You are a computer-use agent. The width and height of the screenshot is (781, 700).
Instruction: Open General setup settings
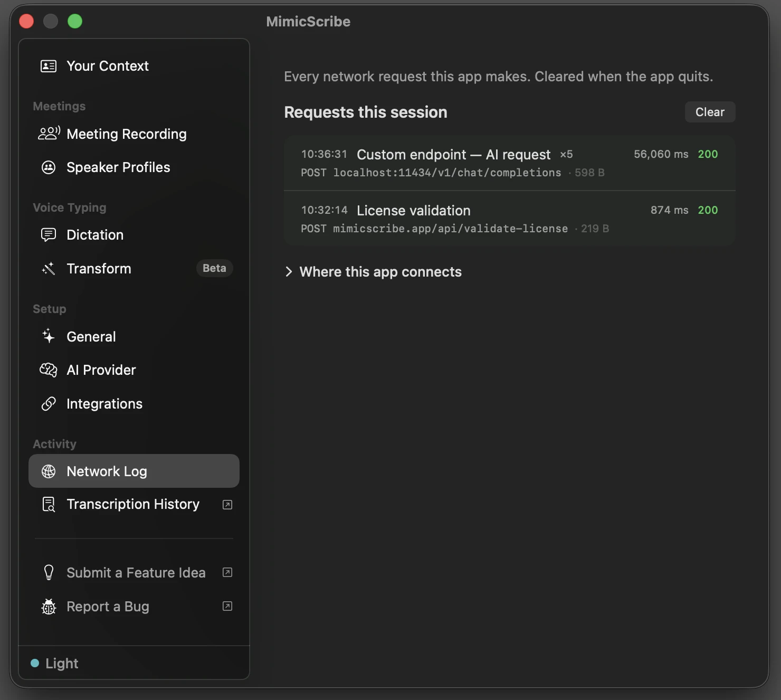coord(134,336)
